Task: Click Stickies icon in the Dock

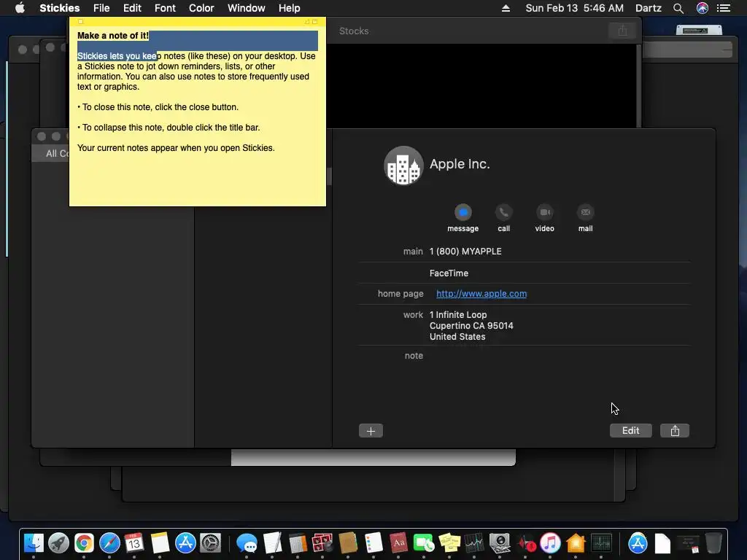Action: pyautogui.click(x=449, y=542)
